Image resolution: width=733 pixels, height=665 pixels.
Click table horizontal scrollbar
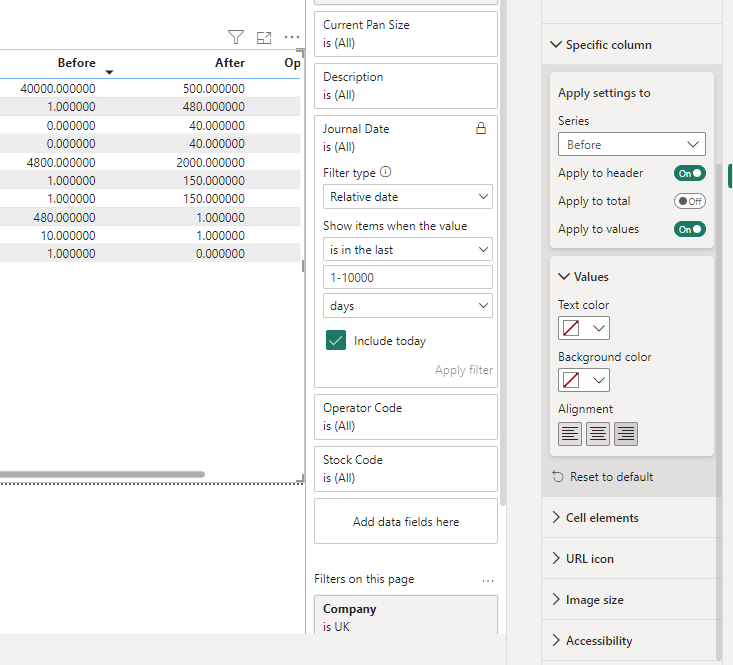[102, 474]
